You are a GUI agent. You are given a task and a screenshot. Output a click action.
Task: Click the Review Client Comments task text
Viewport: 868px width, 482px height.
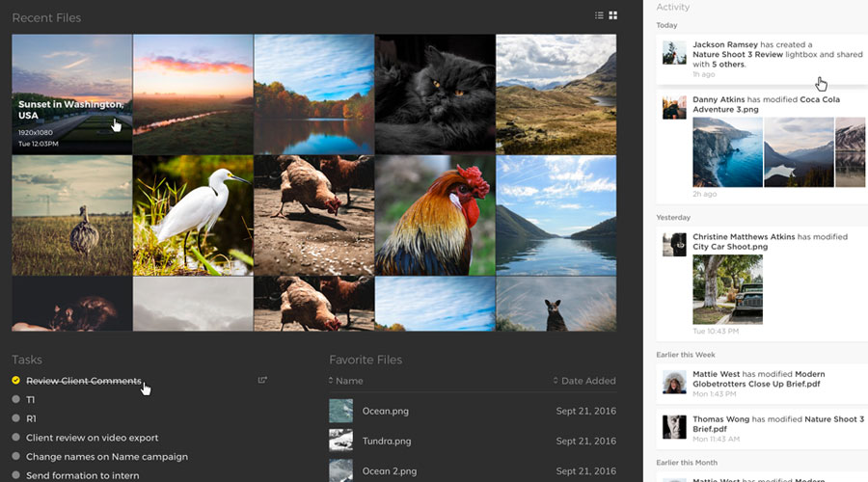pos(84,381)
